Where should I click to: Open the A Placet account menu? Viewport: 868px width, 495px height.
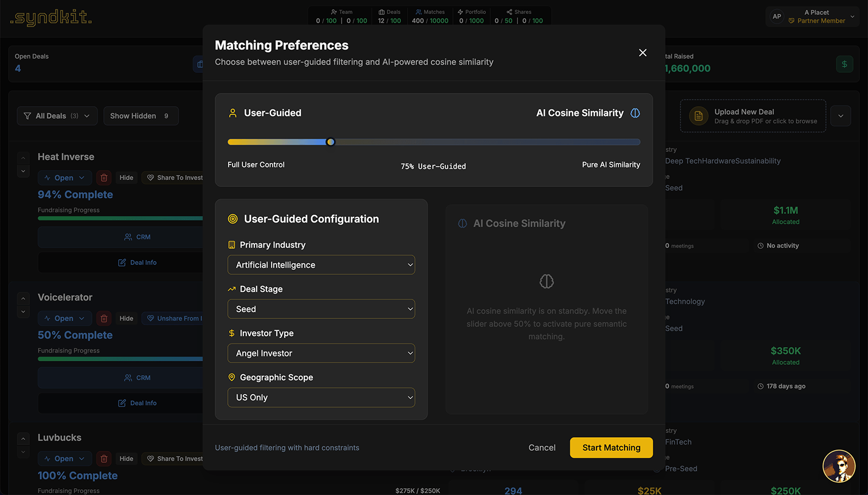813,17
